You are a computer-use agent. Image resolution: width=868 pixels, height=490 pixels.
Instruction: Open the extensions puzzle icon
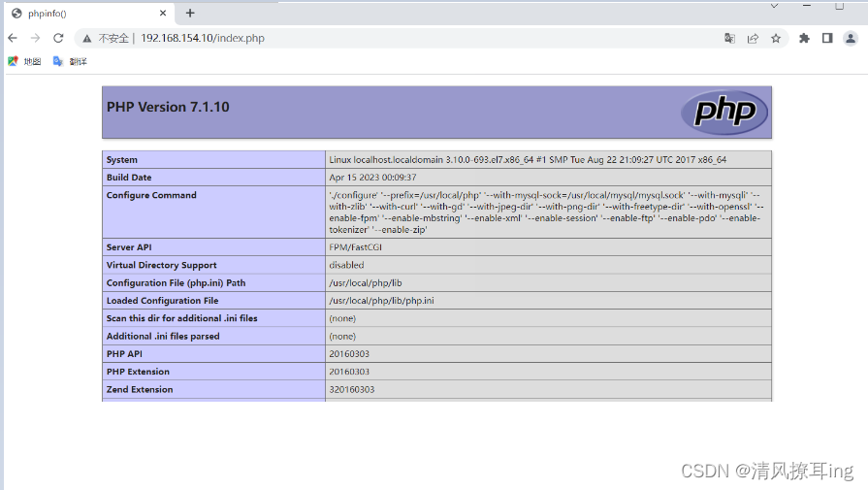[804, 38]
